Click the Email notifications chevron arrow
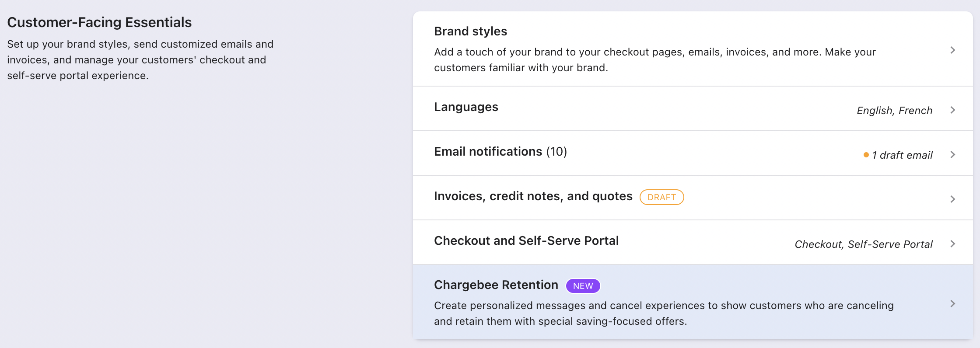980x348 pixels. tap(952, 155)
